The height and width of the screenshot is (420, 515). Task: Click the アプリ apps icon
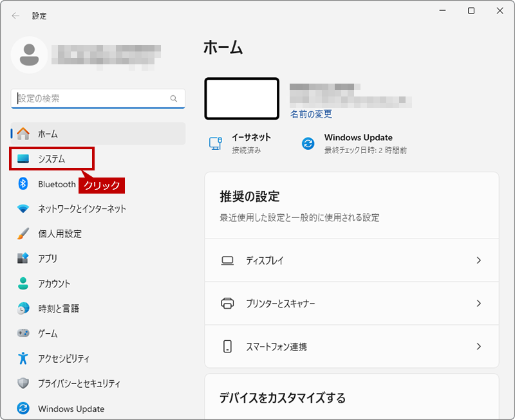tap(23, 258)
